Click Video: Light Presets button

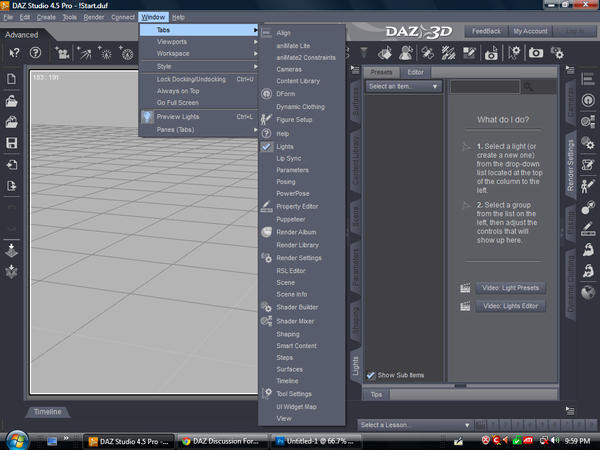tap(510, 288)
